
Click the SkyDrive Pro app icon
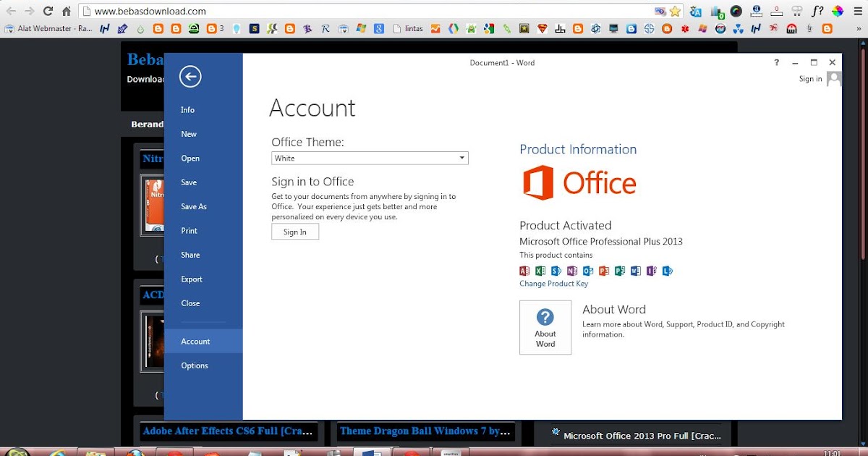[556, 271]
